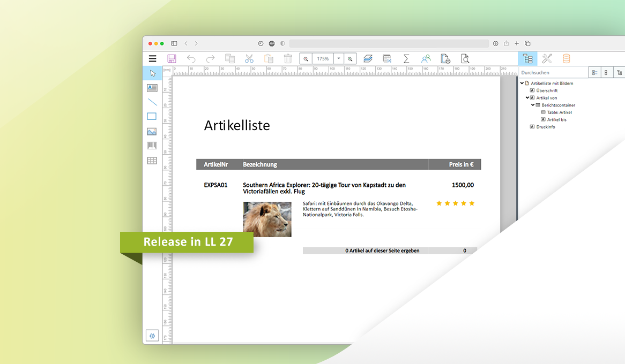The image size is (625, 364).
Task: Select the line drawing tool
Action: point(152,102)
